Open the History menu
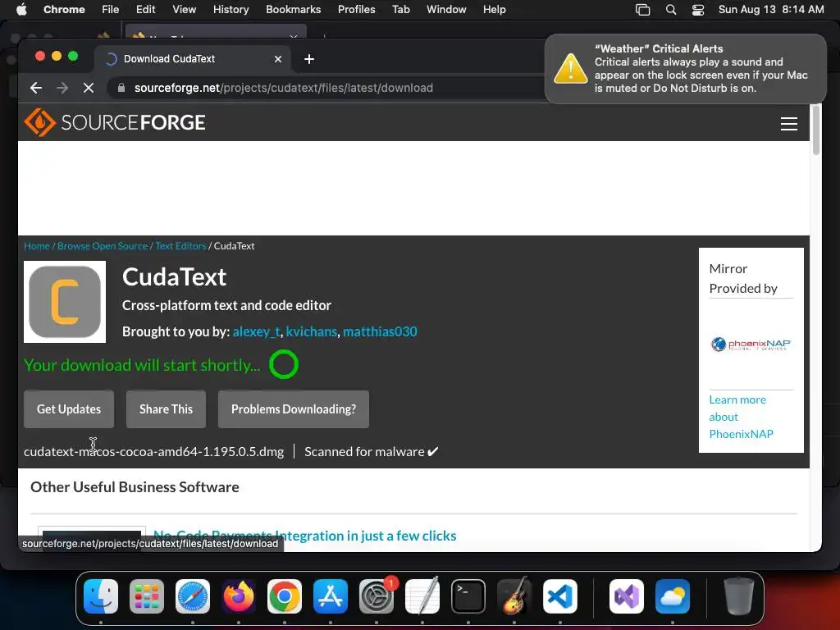 click(231, 9)
